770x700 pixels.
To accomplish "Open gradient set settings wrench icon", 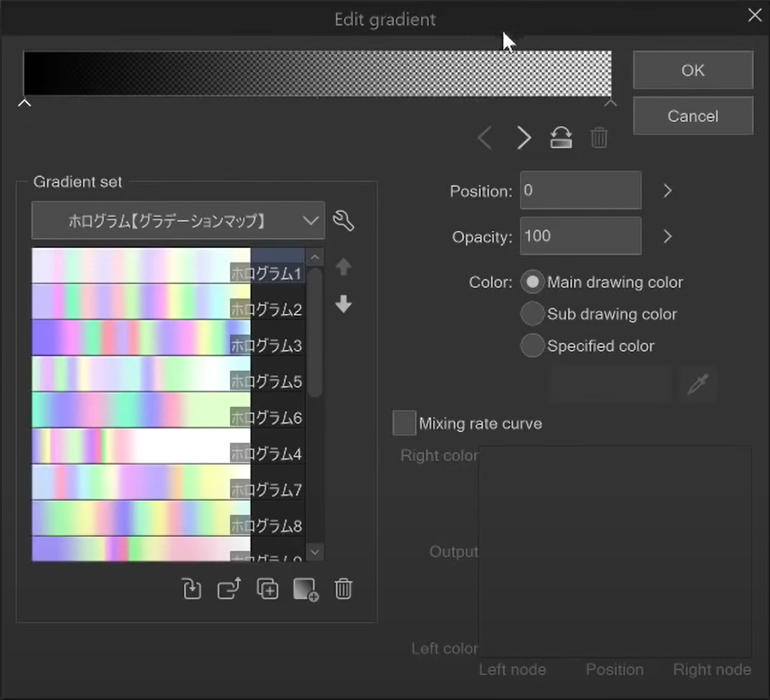I will coord(343,220).
